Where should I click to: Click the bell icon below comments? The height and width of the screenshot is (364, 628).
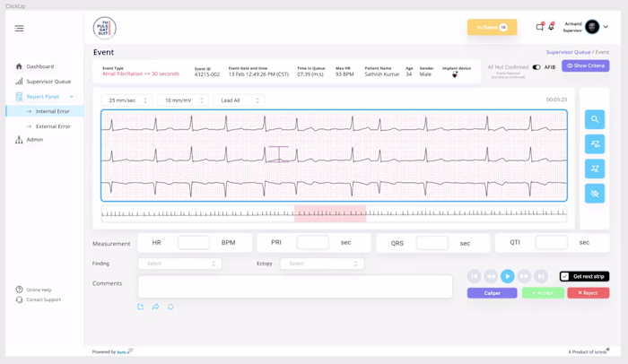tap(170, 307)
